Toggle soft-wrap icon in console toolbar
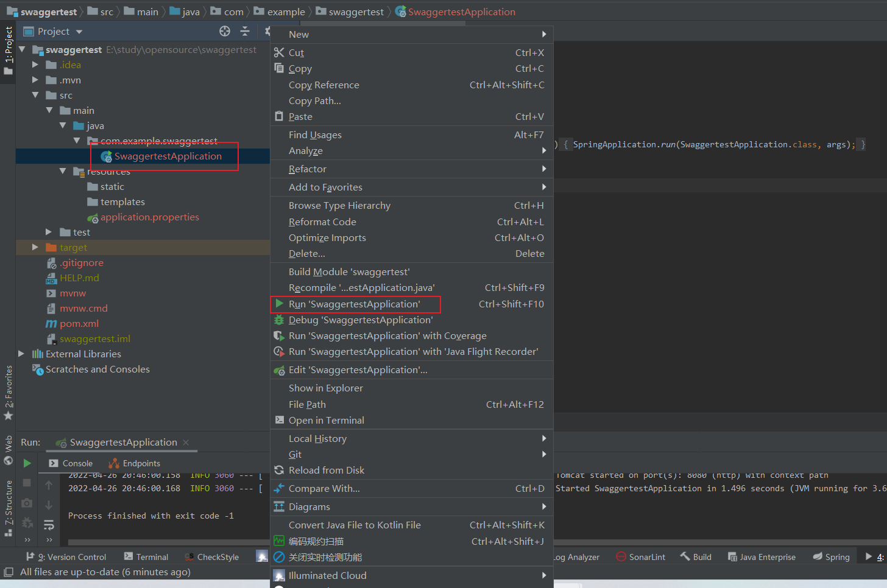 [49, 525]
